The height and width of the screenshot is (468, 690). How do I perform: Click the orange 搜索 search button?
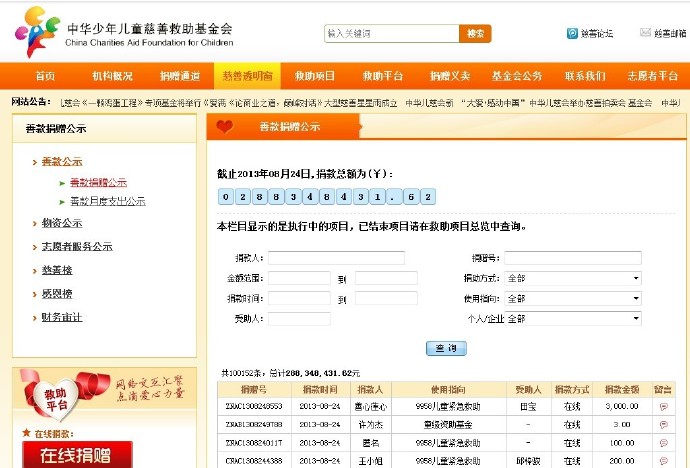click(475, 33)
